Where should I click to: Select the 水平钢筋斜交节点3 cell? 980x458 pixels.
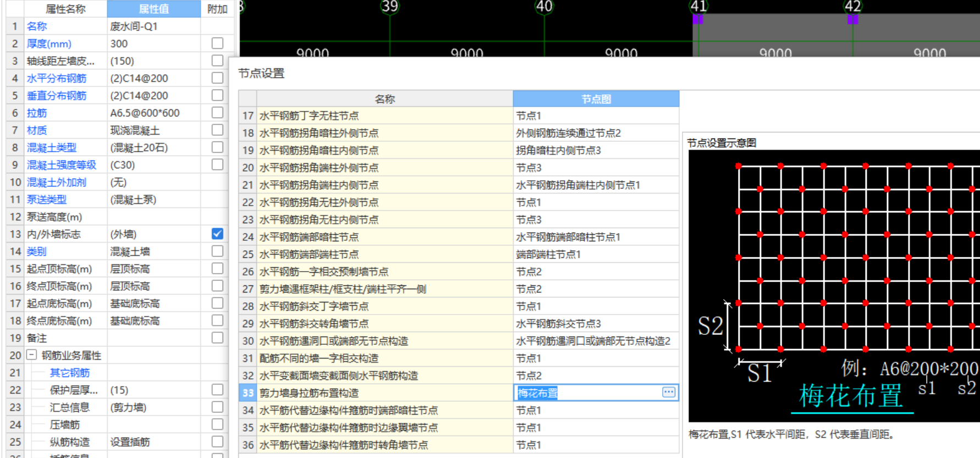pos(596,323)
